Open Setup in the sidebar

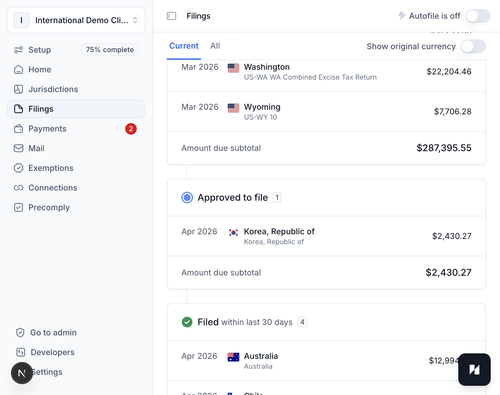[x=40, y=50]
